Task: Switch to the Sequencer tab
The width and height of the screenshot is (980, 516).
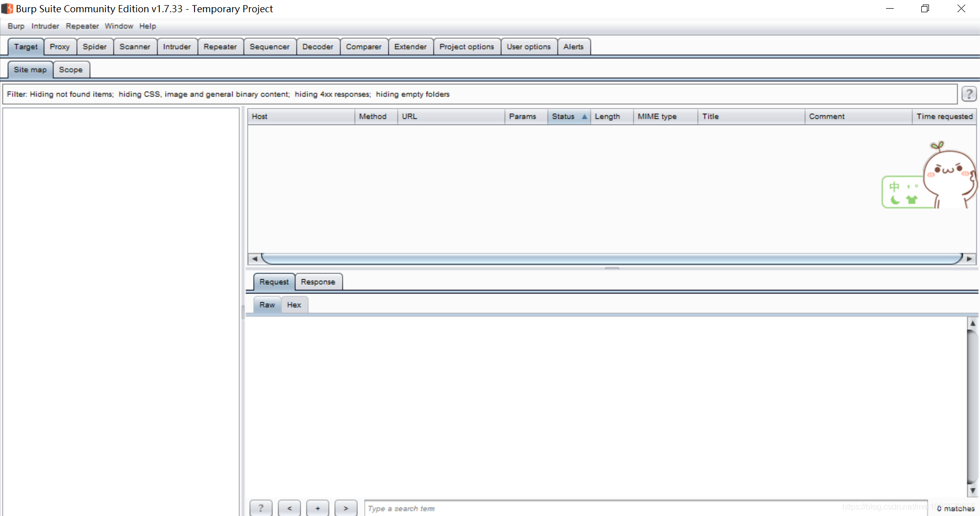Action: click(269, 46)
